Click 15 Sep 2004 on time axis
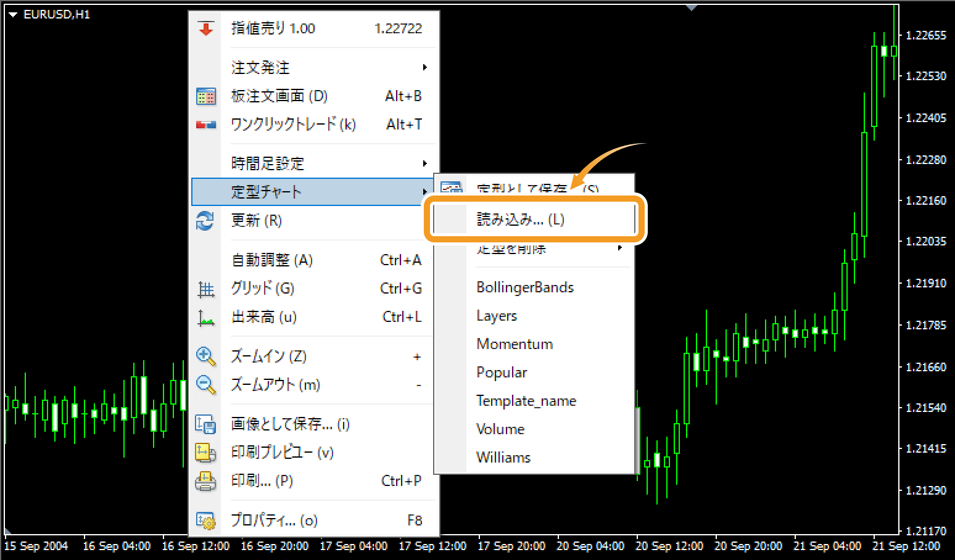Viewport: 955px width, 560px height. pos(36,546)
